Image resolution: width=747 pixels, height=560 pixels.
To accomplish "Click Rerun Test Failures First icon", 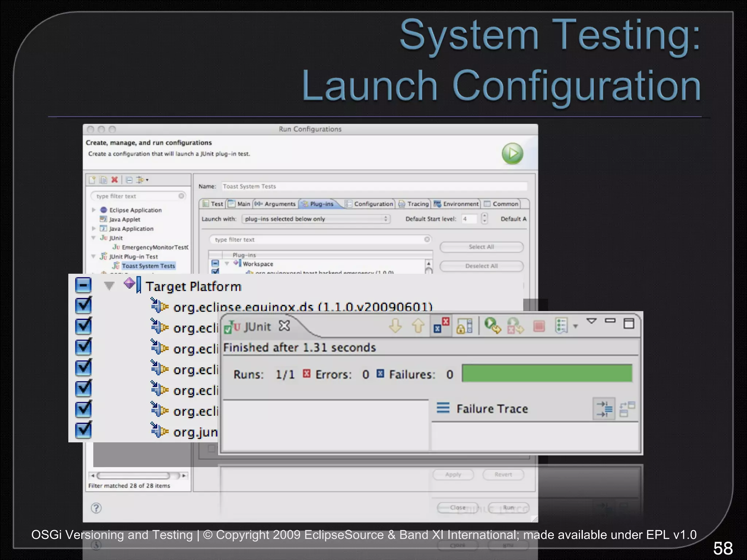I will (x=515, y=326).
